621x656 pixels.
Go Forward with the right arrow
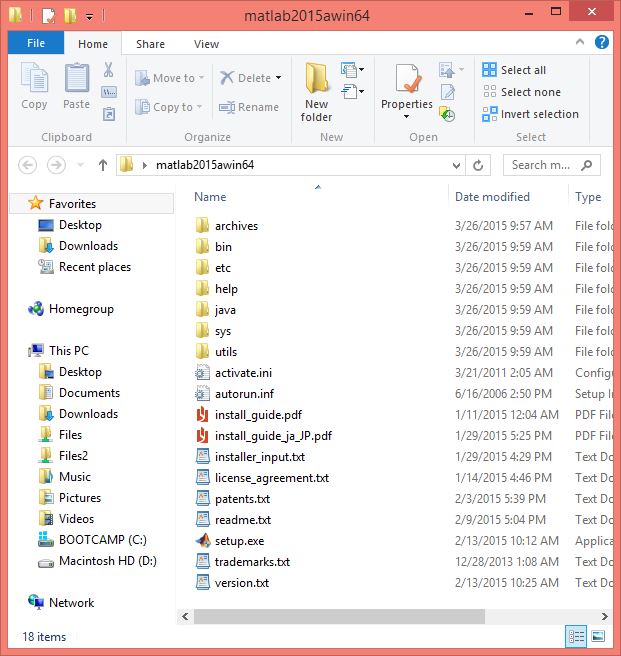[56, 165]
